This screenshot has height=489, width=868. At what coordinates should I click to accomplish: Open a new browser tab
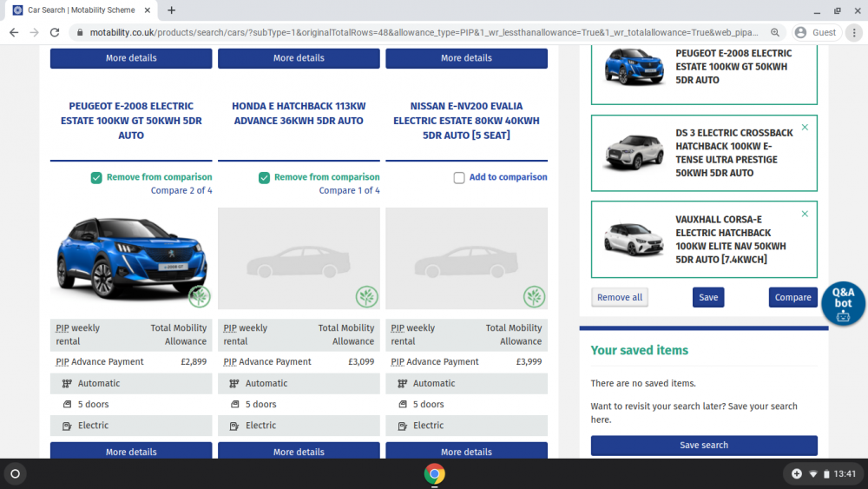tap(172, 10)
